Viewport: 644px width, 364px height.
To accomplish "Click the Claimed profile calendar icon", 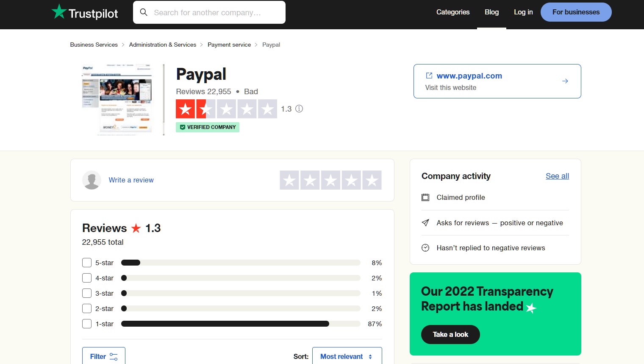I will (425, 197).
